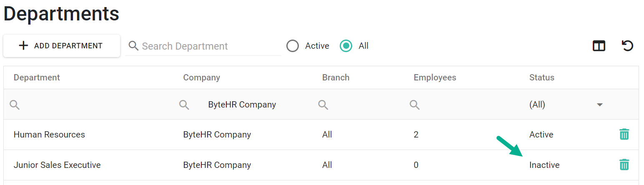Click the Department column filter search icon
The width and height of the screenshot is (644, 185).
[x=15, y=105]
